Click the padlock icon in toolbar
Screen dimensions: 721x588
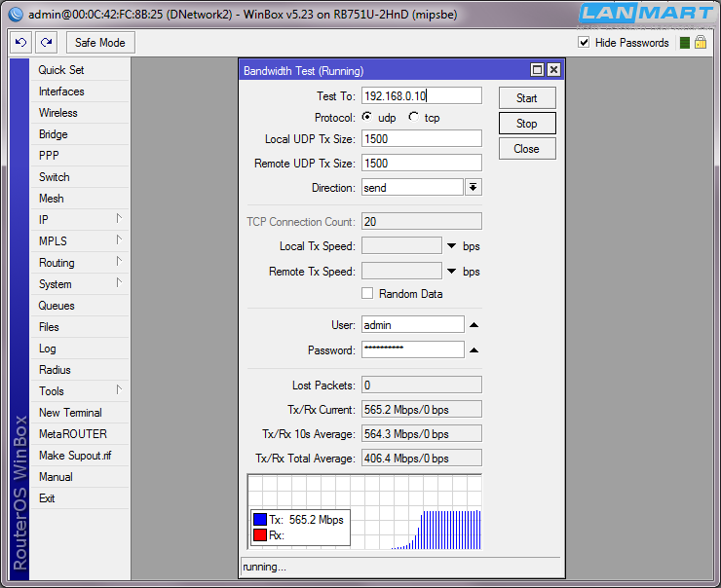701,42
